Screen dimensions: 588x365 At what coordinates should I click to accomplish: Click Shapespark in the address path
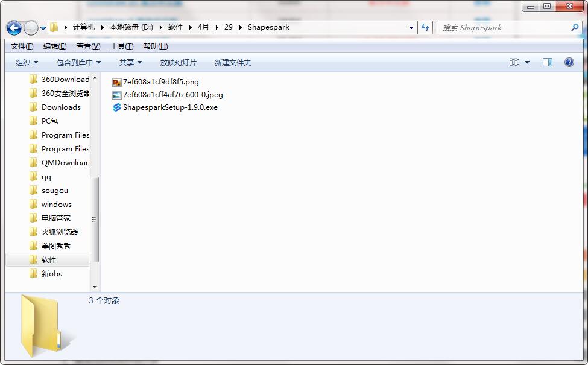pyautogui.click(x=268, y=27)
